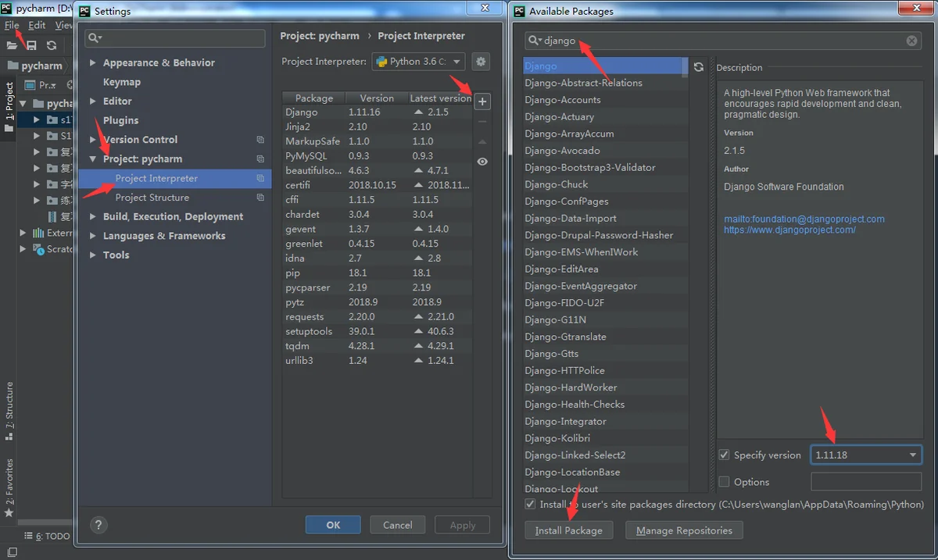Enable the Options checkbox

tap(724, 482)
